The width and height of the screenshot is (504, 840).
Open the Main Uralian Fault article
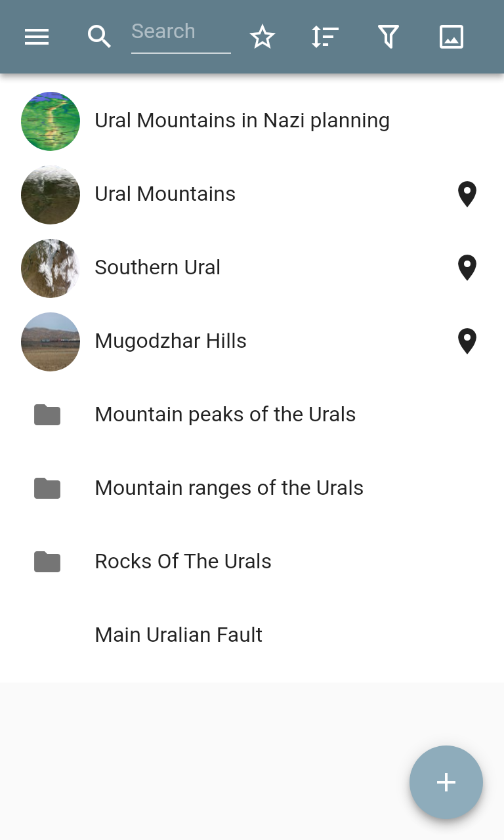[178, 635]
